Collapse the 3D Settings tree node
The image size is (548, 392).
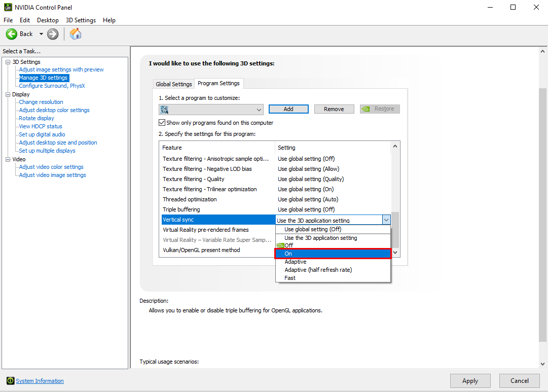click(8, 62)
